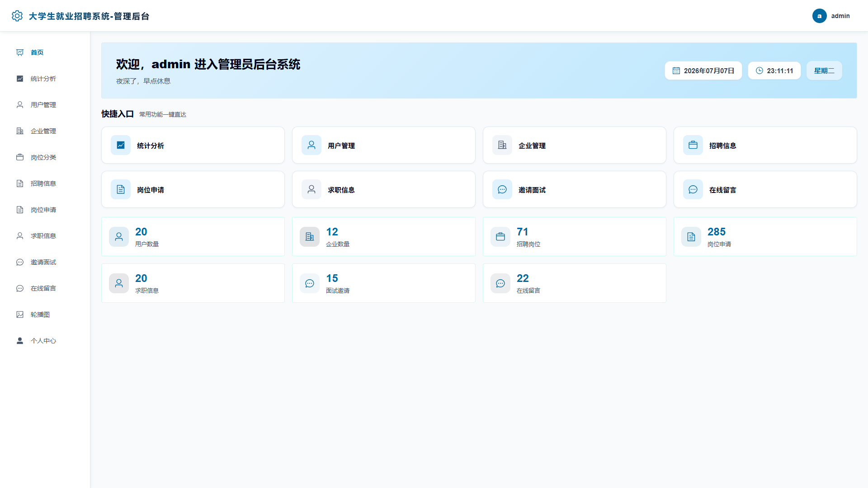This screenshot has width=868, height=488.
Task: Click 统计分析 chart icon in quick entry
Action: 121,145
